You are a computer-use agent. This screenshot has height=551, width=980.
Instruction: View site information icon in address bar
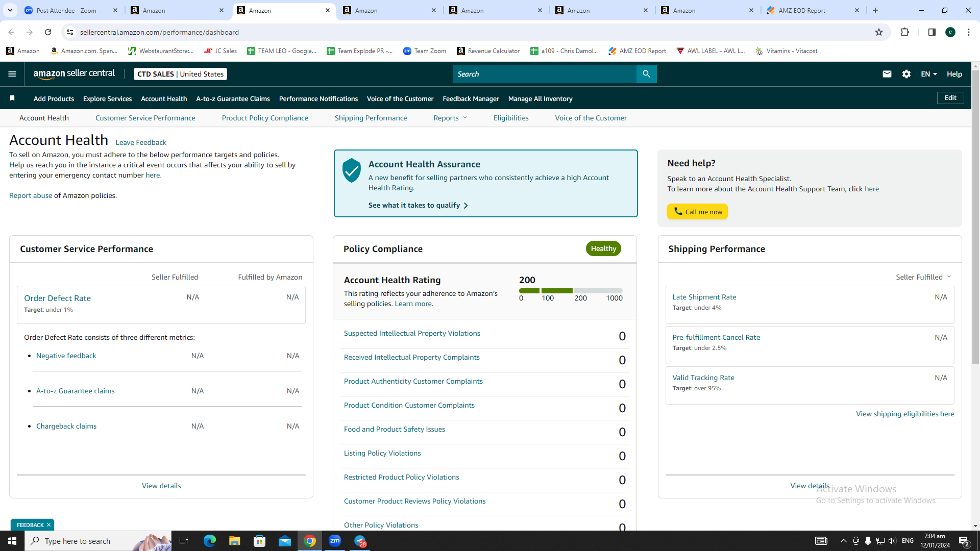(x=70, y=32)
